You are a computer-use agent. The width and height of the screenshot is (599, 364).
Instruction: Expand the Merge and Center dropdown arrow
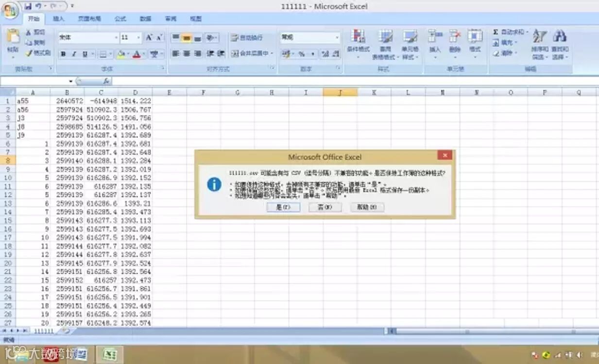[x=272, y=53]
